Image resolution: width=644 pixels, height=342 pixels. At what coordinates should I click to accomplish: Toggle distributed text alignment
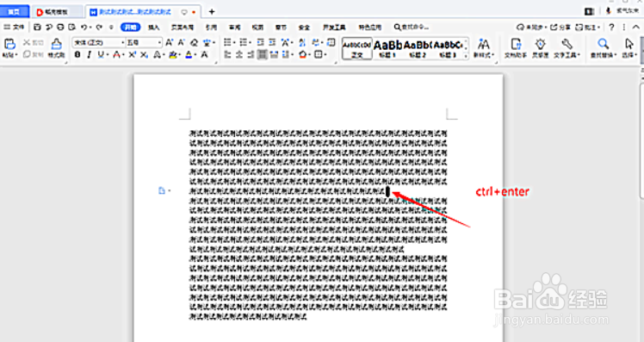pyautogui.click(x=274, y=54)
